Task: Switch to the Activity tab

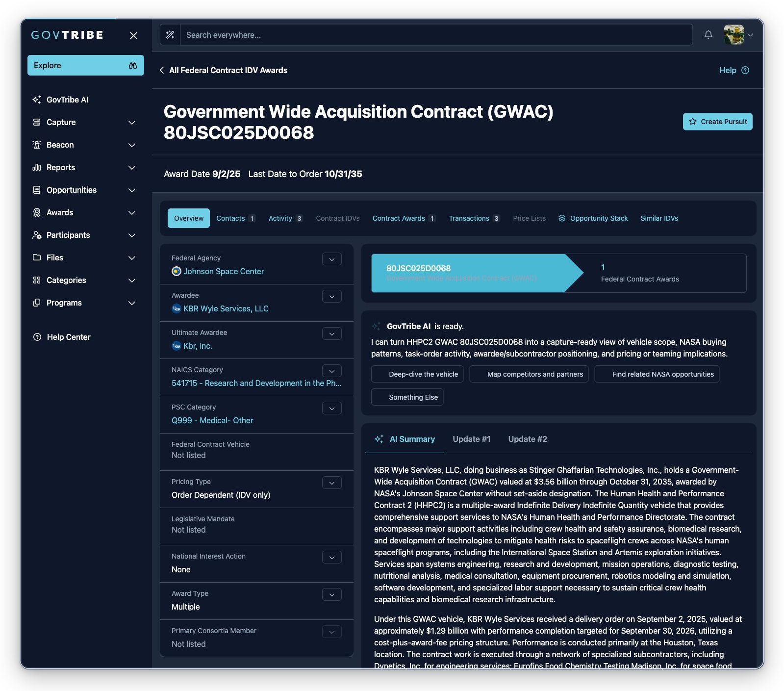Action: pyautogui.click(x=285, y=218)
